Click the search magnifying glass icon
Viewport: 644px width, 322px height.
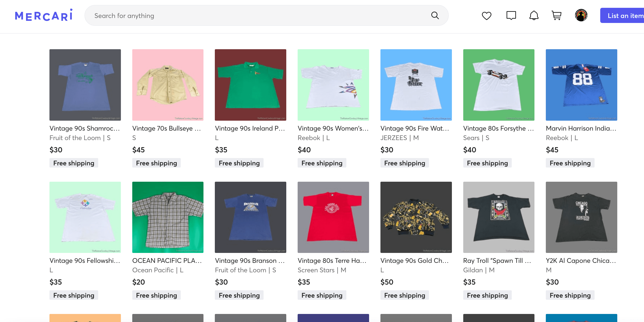click(x=435, y=16)
